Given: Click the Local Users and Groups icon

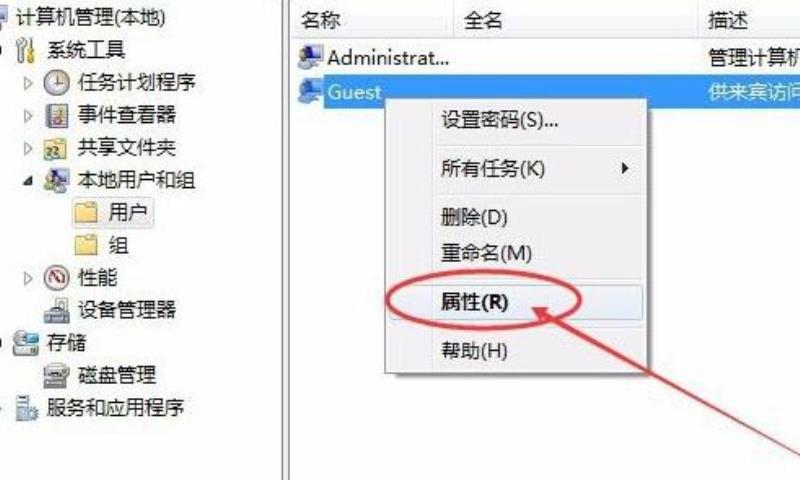Looking at the screenshot, I should tap(56, 181).
